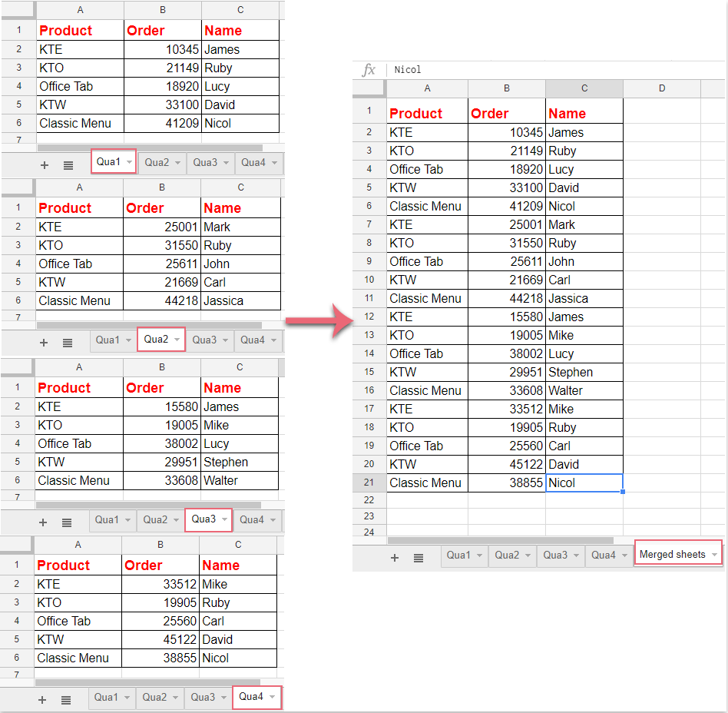Click the add sheet plus beside Merged sheets tabs
The width and height of the screenshot is (728, 713).
tap(395, 558)
